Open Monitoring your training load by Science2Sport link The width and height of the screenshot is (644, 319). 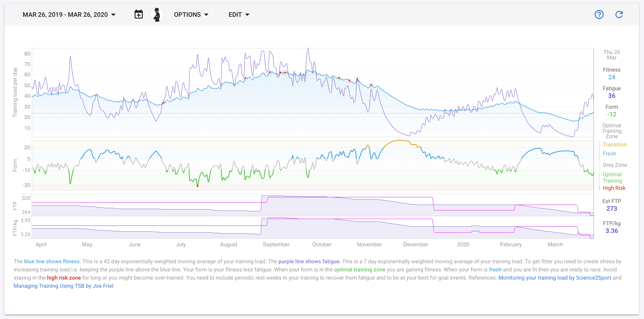tap(554, 278)
